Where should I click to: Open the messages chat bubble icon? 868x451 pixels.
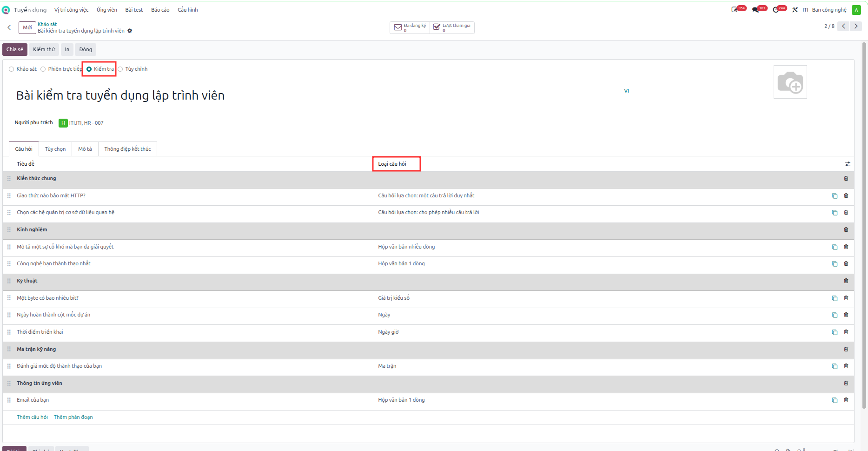click(755, 10)
